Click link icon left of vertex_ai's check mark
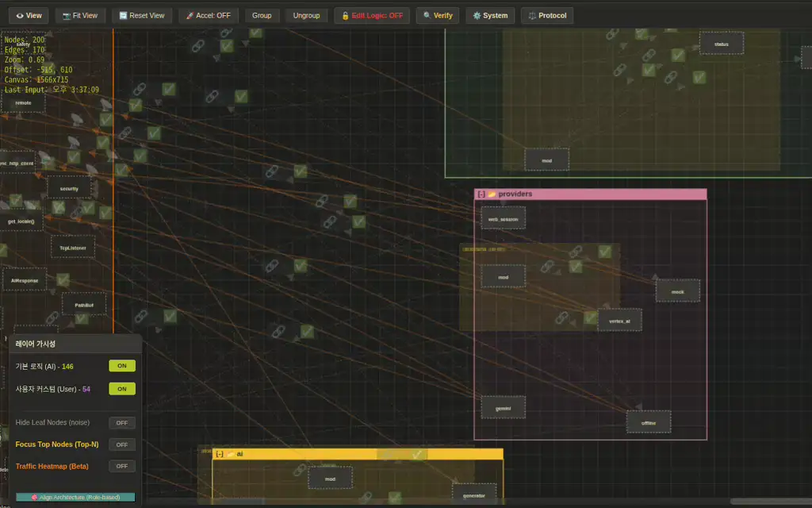Viewport: 812px width, 508px height. tap(562, 317)
